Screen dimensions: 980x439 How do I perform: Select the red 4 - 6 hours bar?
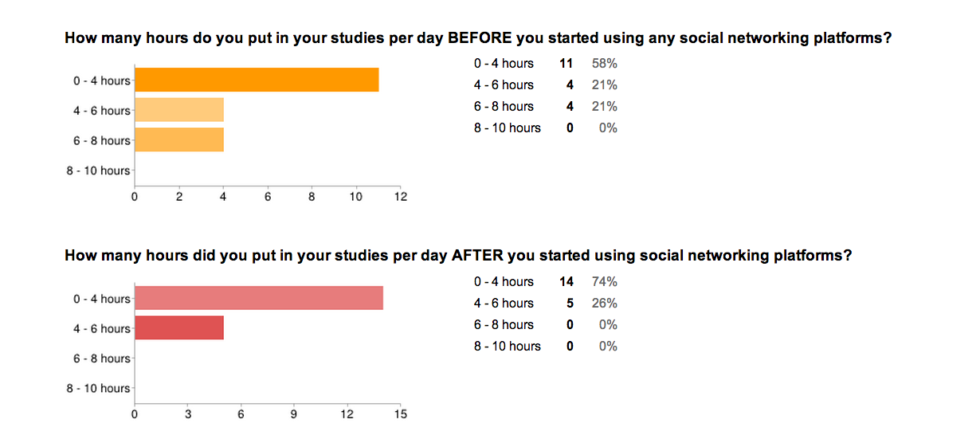(x=179, y=328)
